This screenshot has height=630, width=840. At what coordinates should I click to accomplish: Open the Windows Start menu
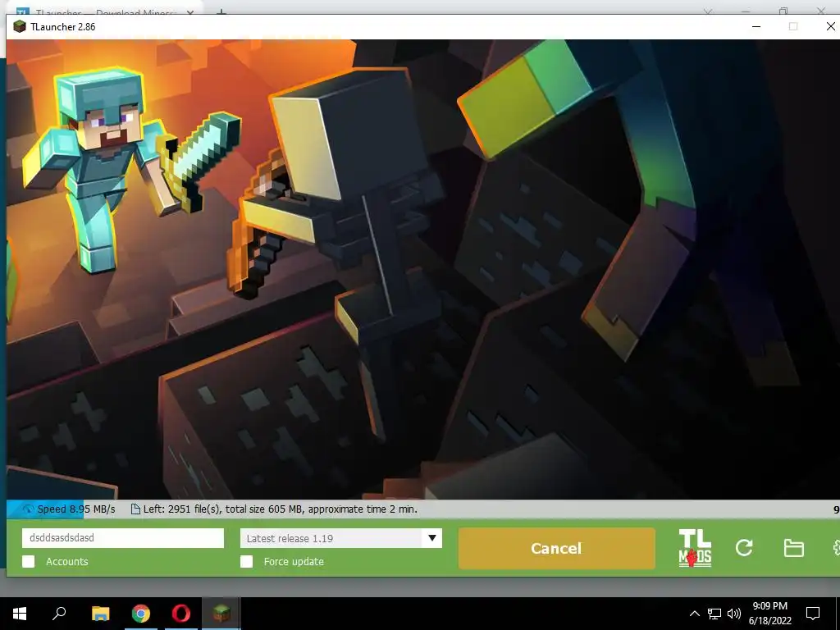point(20,614)
